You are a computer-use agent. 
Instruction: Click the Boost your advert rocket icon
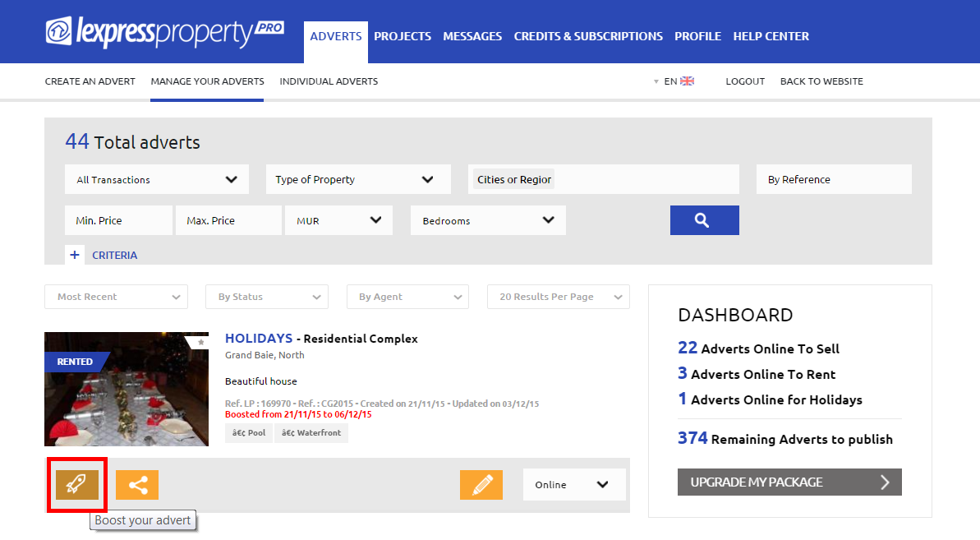[x=77, y=484]
